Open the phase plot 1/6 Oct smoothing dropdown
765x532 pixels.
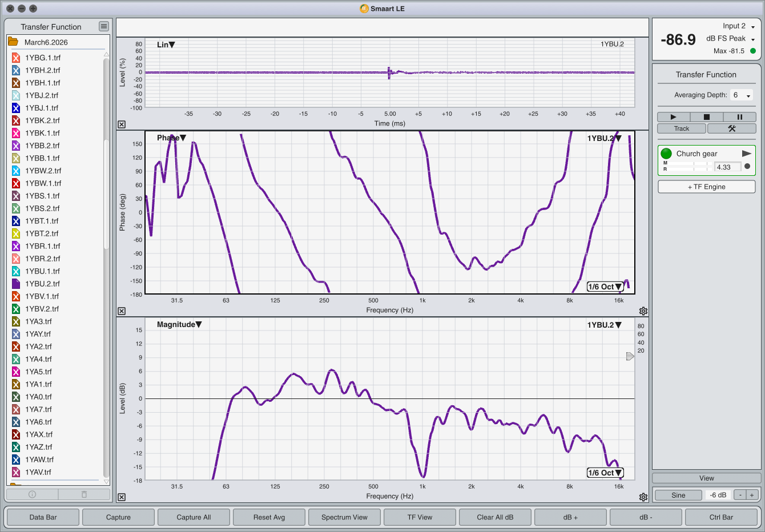coord(605,287)
